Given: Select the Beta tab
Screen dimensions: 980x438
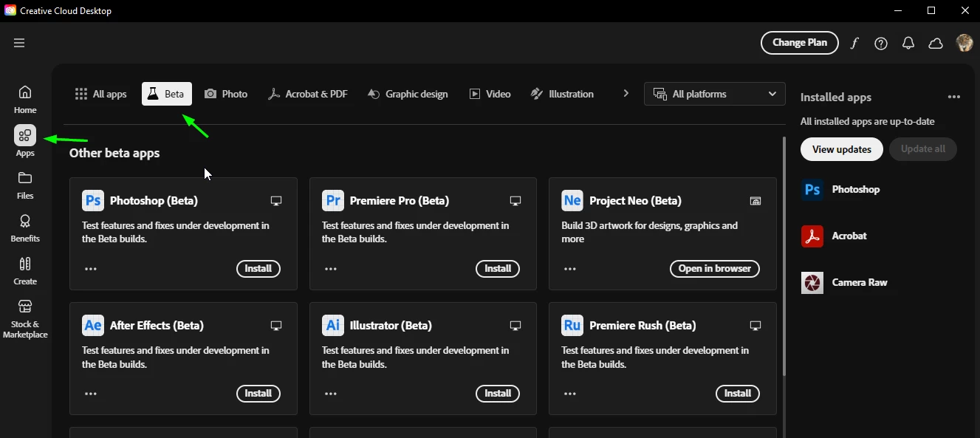Looking at the screenshot, I should (167, 94).
